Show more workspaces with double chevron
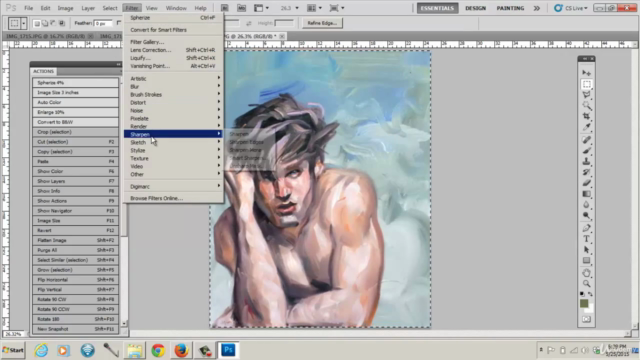The height and width of the screenshot is (360, 640). pos(537,8)
